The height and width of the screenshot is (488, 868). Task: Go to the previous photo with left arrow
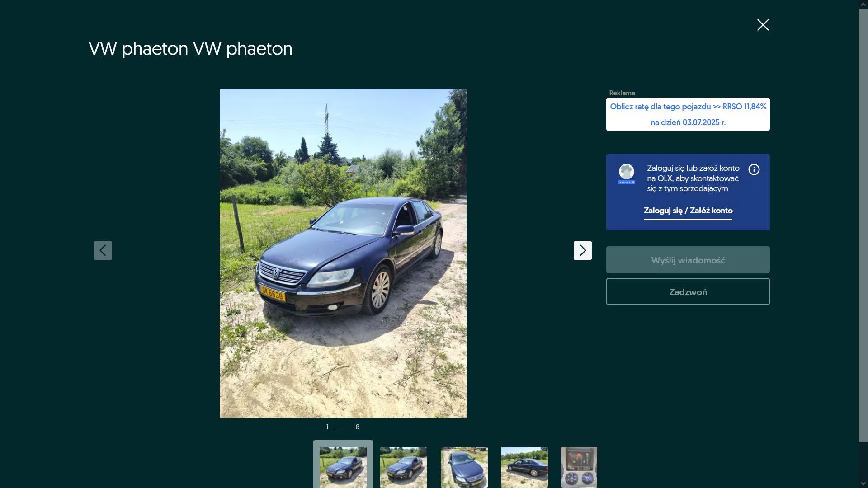[103, 250]
